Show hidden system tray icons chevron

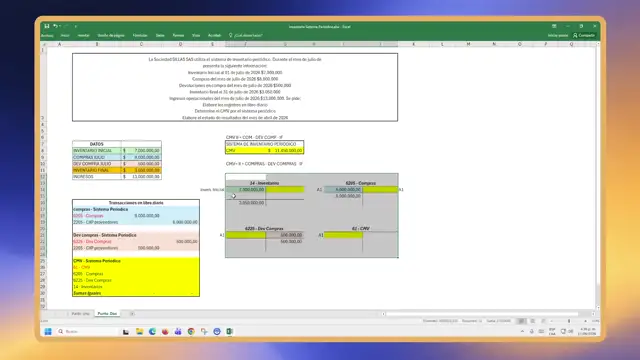coord(522,331)
